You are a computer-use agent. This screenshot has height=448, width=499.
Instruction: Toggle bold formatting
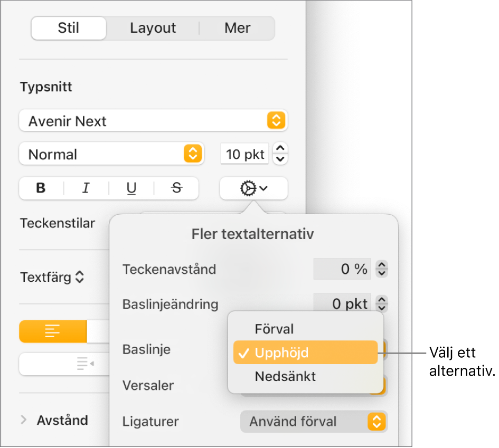[41, 188]
